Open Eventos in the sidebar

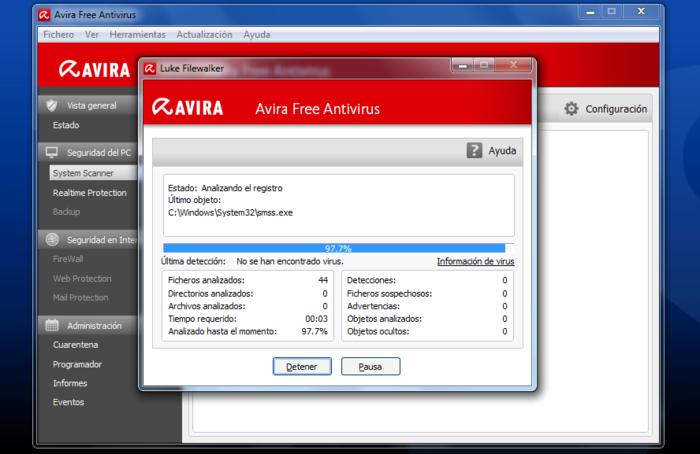point(68,402)
